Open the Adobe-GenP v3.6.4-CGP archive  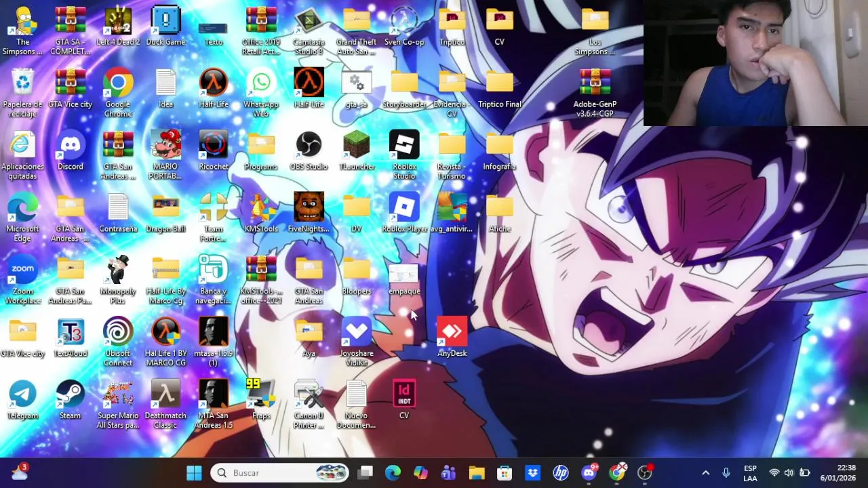595,94
